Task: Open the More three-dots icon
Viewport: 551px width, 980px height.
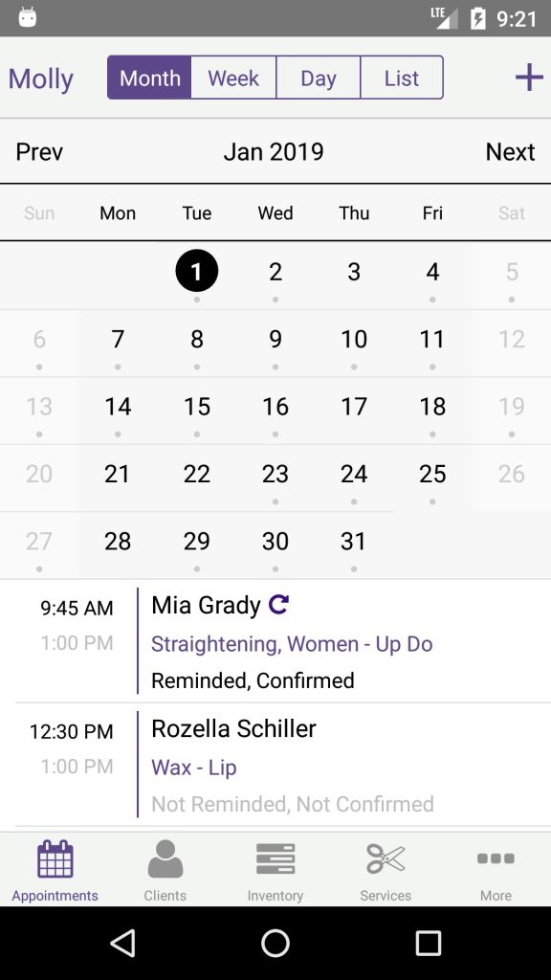Action: [x=496, y=858]
